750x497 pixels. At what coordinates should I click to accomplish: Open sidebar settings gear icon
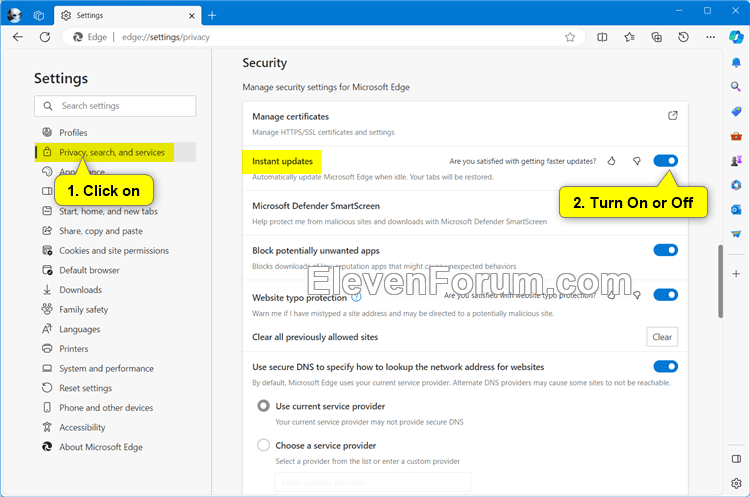[x=736, y=483]
